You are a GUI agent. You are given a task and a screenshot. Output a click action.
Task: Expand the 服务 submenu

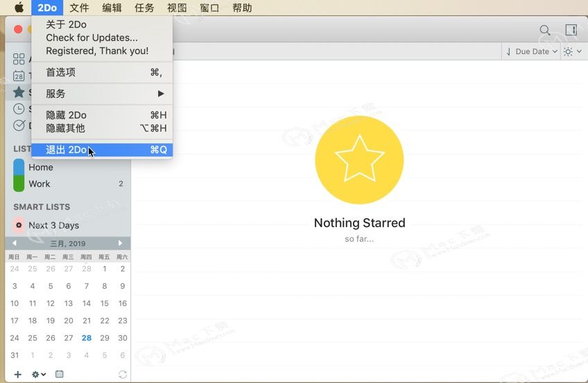pos(102,93)
